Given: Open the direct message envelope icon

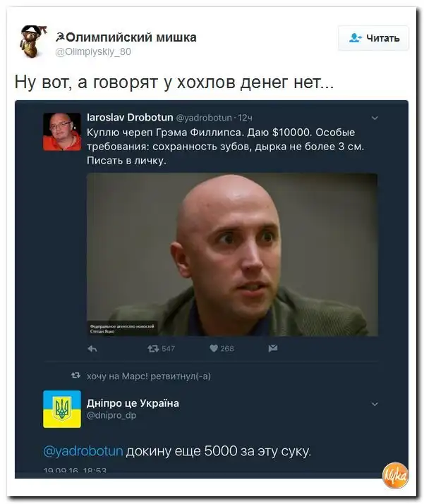Looking at the screenshot, I should pyautogui.click(x=273, y=348).
